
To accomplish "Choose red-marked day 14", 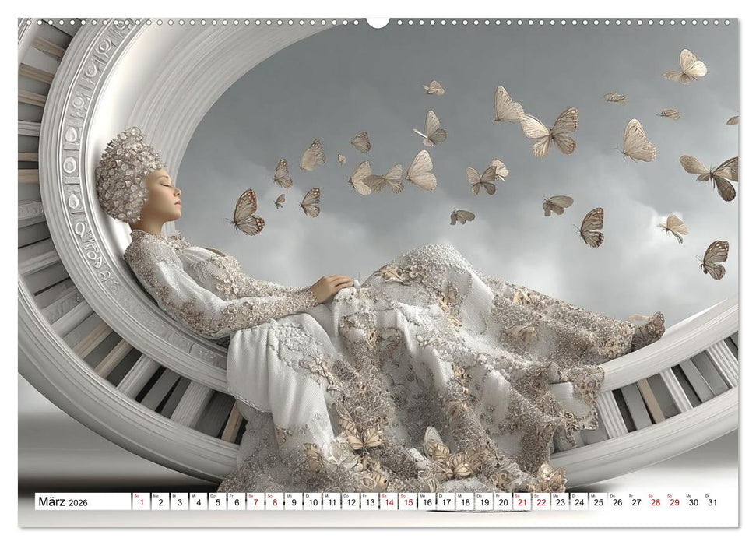I will 389,502.
